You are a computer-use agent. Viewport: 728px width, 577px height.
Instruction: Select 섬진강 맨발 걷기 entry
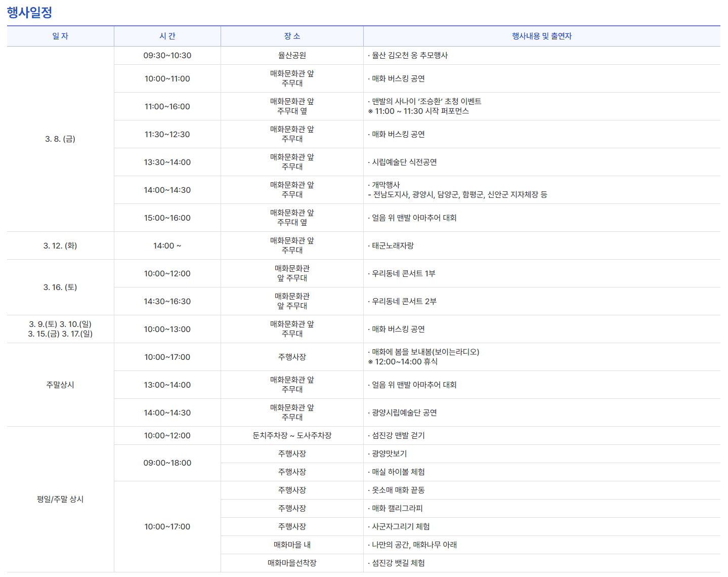[397, 435]
